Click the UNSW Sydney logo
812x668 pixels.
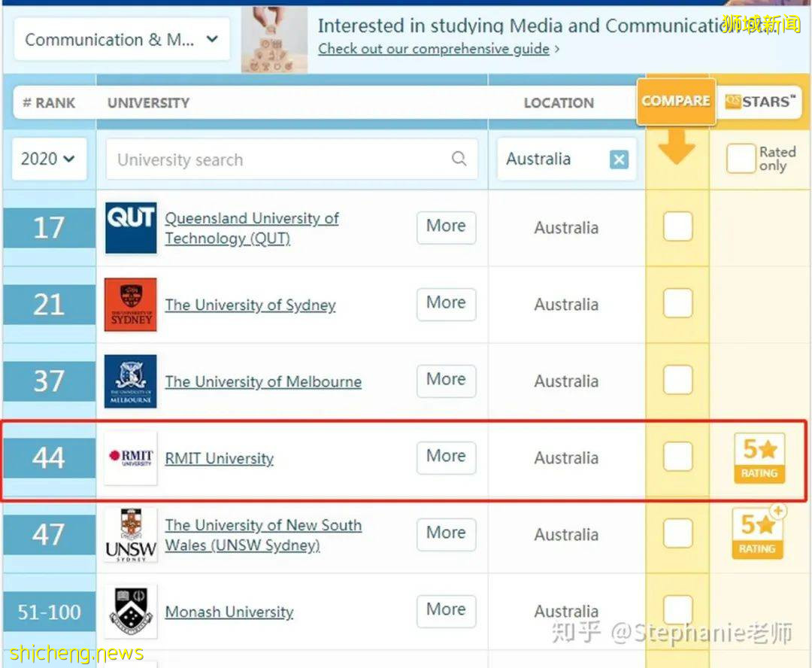click(131, 535)
